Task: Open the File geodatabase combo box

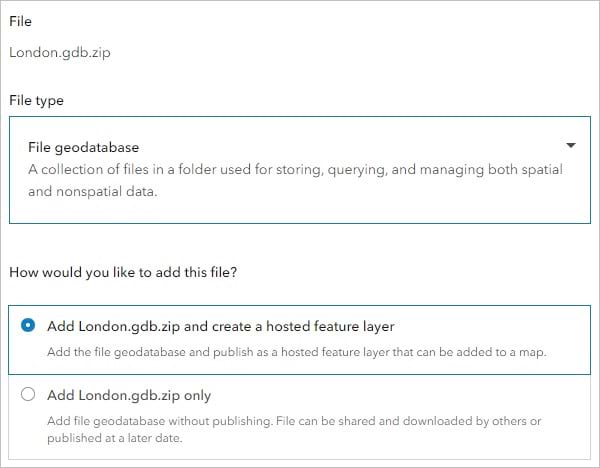Action: 299,168
